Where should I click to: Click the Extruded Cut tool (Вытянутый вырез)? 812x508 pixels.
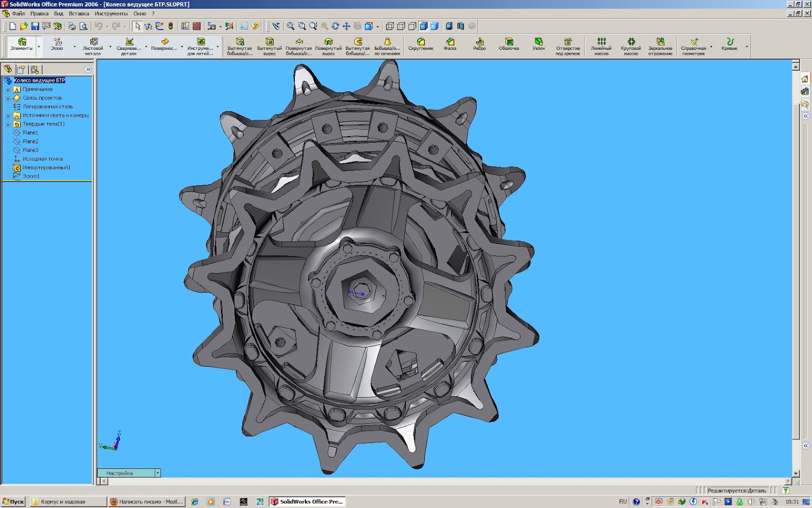(x=269, y=46)
